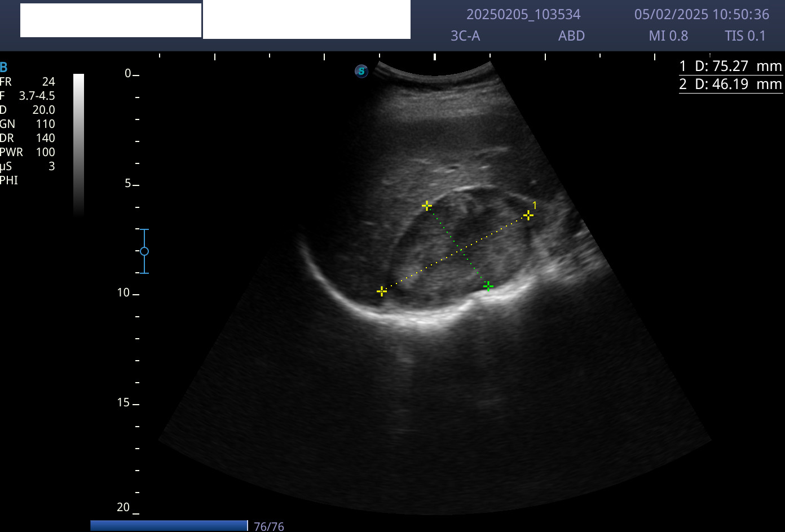The image size is (785, 532).
Task: Select the yellow caliper labeled 1
Action: tap(528, 215)
